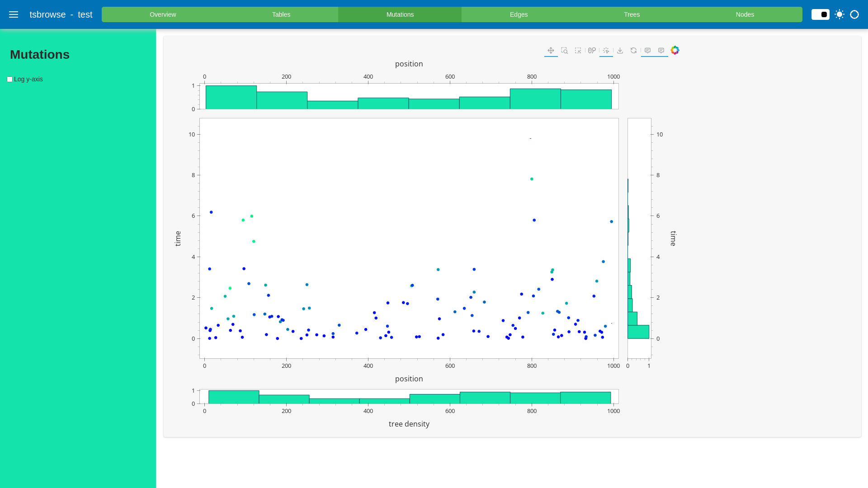Reset the plot with refresh icon

(633, 51)
